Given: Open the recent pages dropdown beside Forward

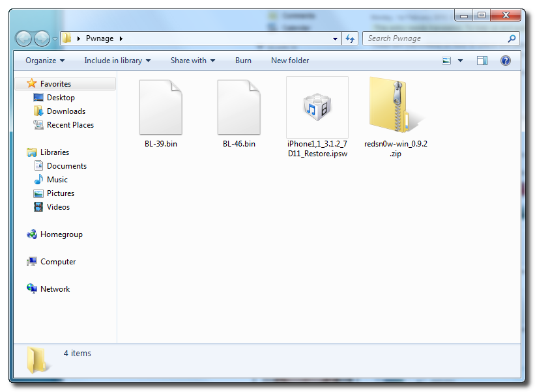Looking at the screenshot, I should (55, 39).
